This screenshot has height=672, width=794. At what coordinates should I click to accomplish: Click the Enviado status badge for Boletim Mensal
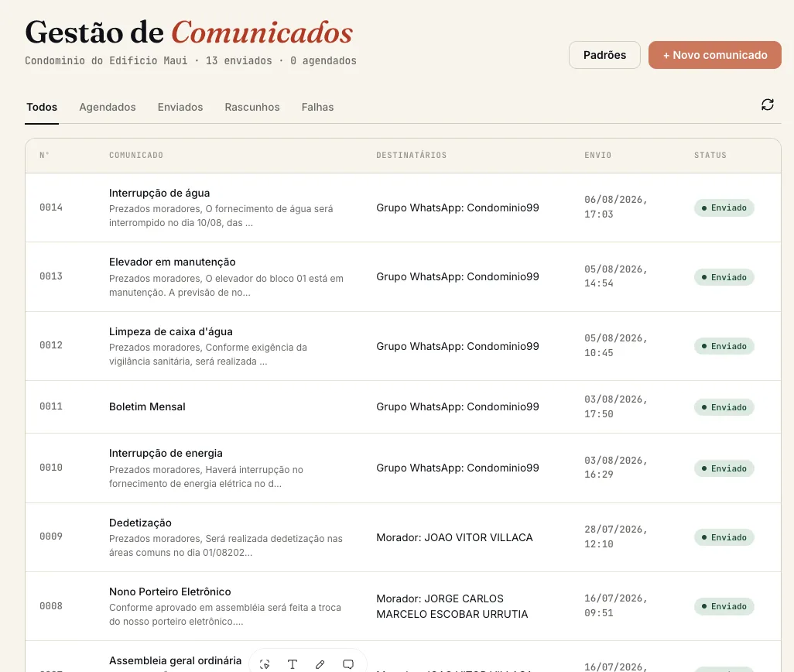[724, 407]
